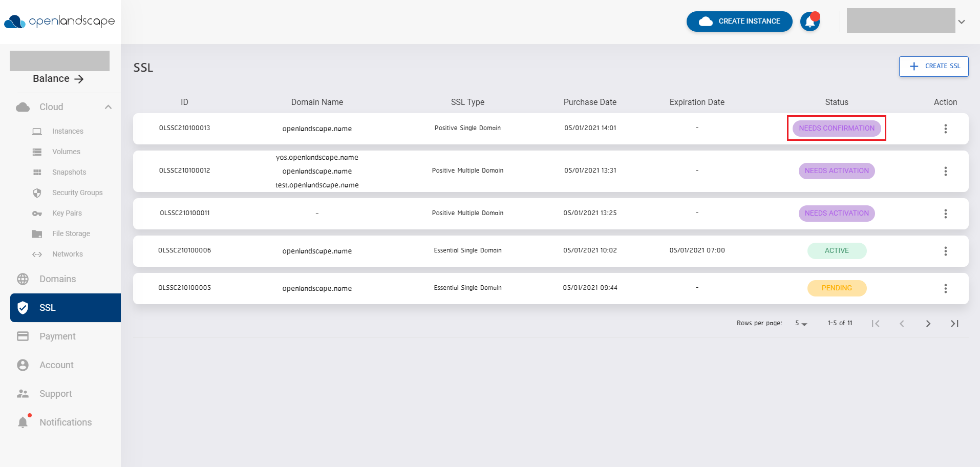Click the Security Groups shield icon
Image resolution: width=980 pixels, height=467 pixels.
tap(37, 193)
